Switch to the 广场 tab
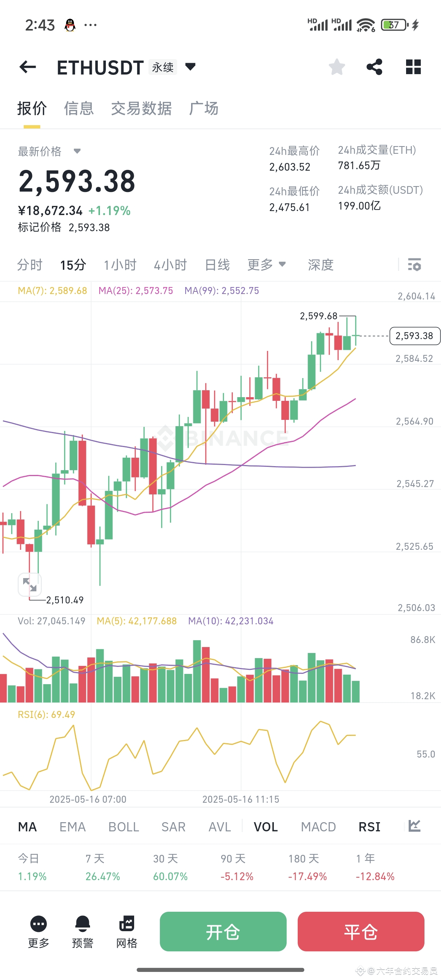This screenshot has height=980, width=441. [204, 109]
